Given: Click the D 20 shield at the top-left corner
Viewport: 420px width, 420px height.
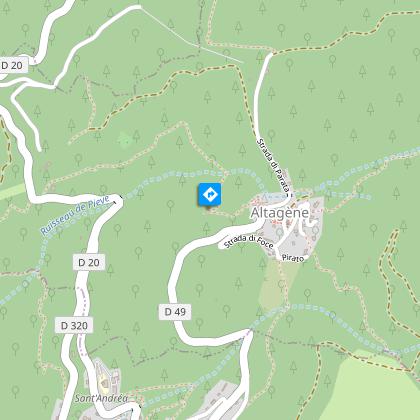Looking at the screenshot, I should pos(12,65).
